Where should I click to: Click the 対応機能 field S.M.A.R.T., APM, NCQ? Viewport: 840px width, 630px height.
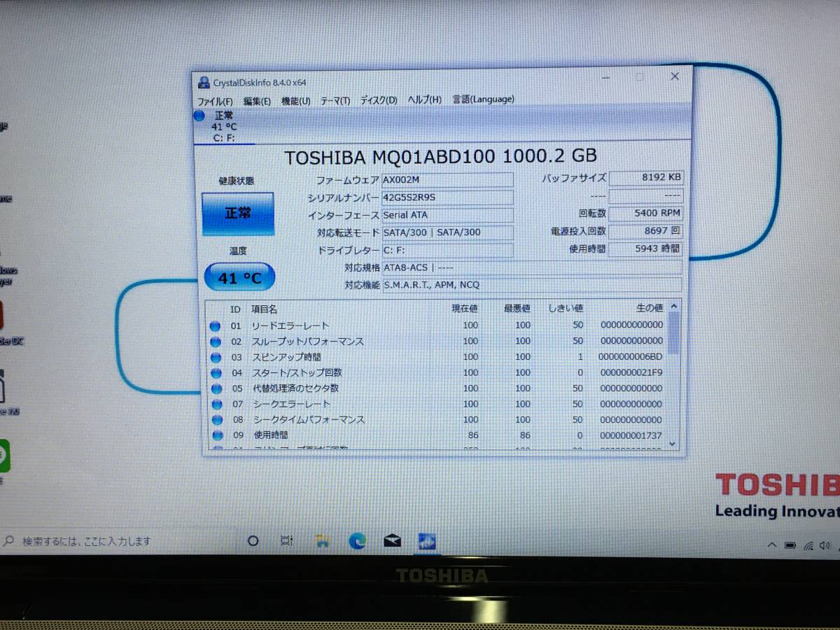[x=531, y=285]
